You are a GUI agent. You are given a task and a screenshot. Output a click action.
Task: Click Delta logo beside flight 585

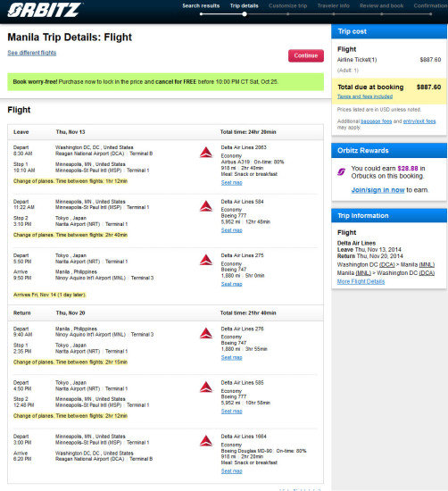pos(206,387)
